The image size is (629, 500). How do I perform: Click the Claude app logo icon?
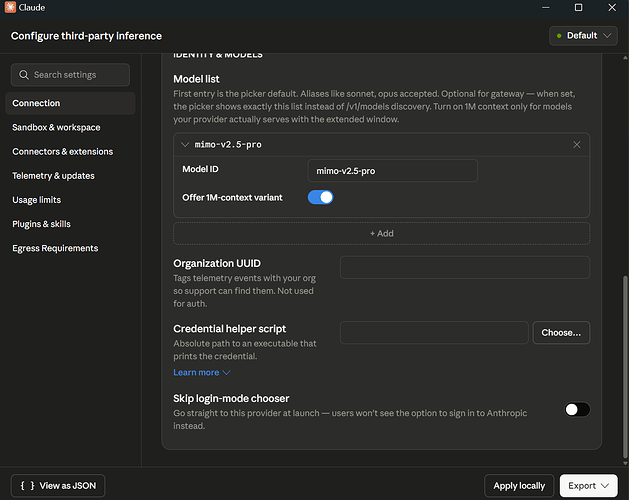10,7
